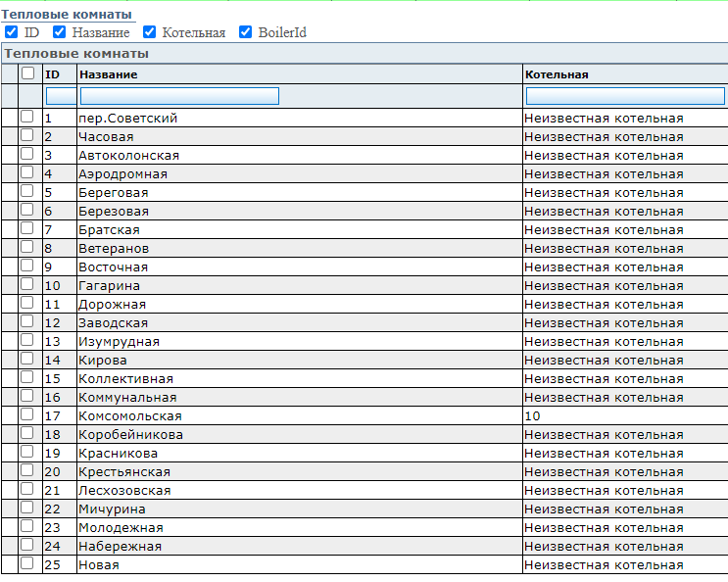Image resolution: width=728 pixels, height=582 pixels.
Task: Tick the checkbox for Аэродромная row
Action: click(x=27, y=173)
